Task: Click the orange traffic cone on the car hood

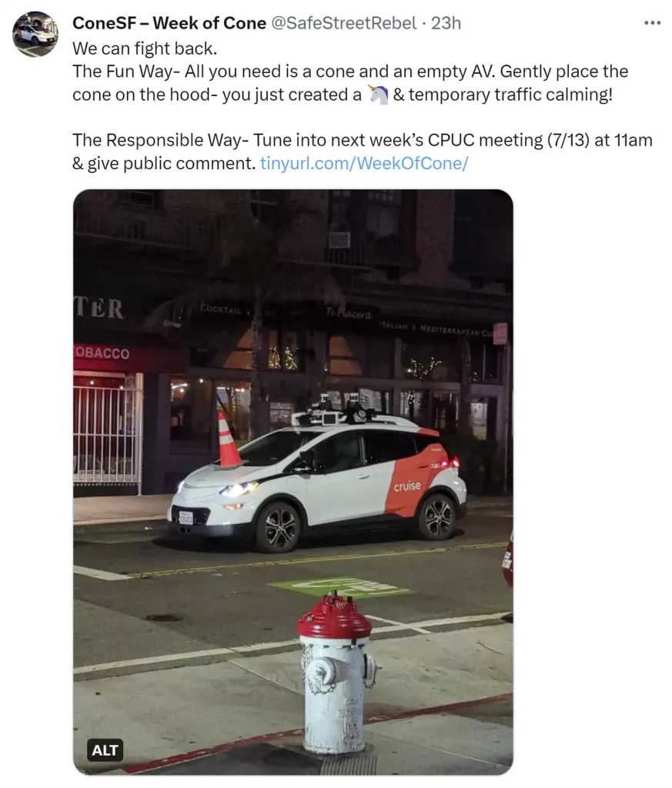Action: point(229,439)
